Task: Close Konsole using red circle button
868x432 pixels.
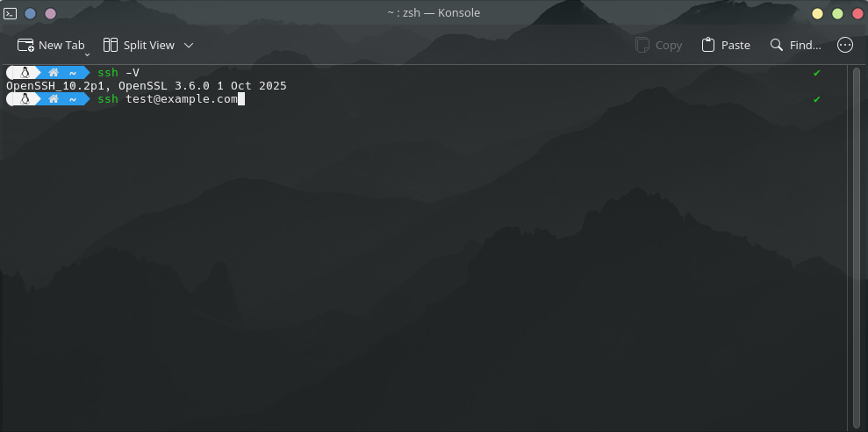Action: (x=857, y=13)
